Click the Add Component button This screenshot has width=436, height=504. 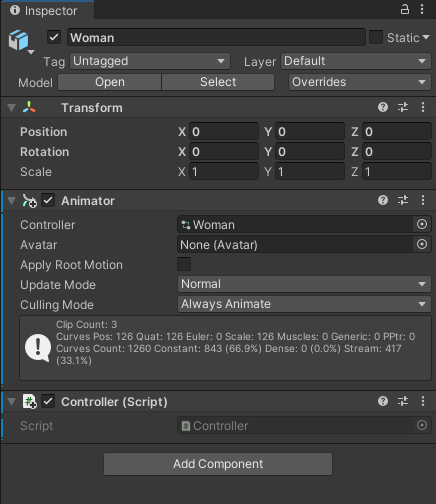tap(218, 464)
